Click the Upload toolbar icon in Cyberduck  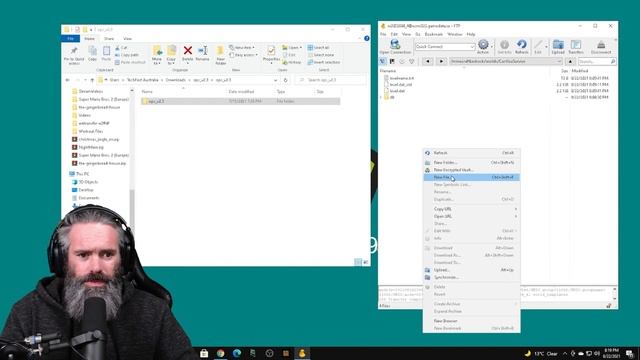click(x=558, y=47)
